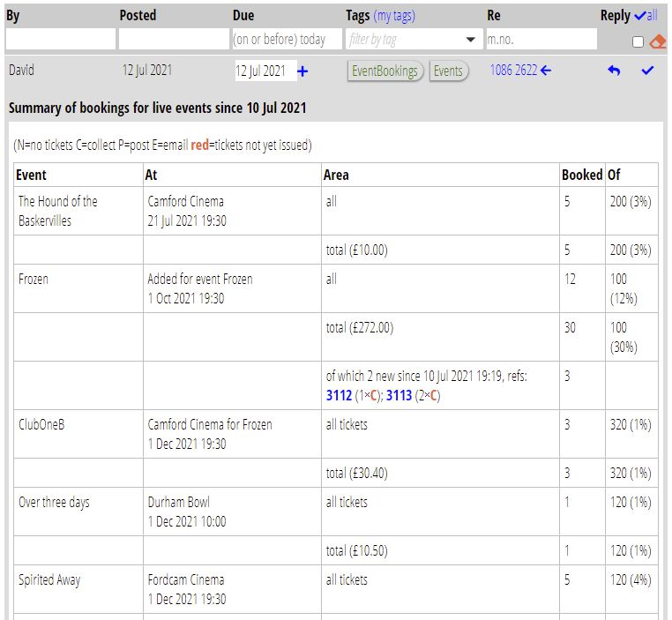Click the sender name 'David'
The image size is (672, 620).
click(x=21, y=70)
